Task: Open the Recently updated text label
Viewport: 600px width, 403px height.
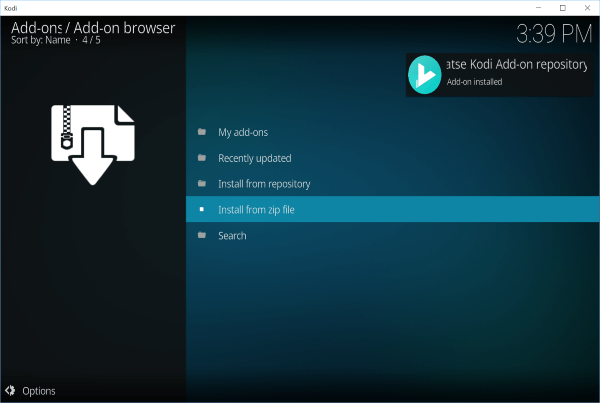Action: pos(255,158)
